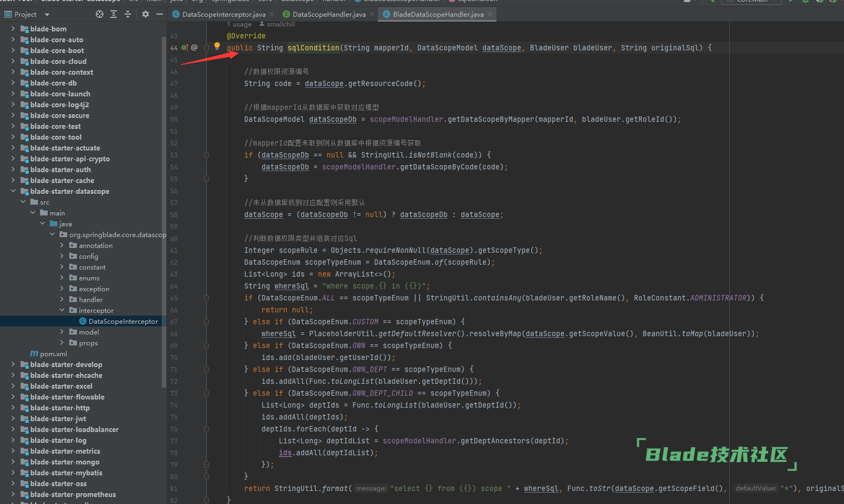Select the blade-core-log4j2 module
Viewport: 844px width, 504px height.
(x=60, y=104)
